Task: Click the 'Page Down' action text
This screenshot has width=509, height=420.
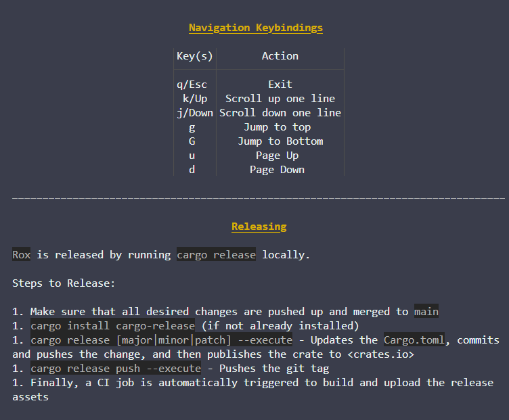Action: (277, 170)
